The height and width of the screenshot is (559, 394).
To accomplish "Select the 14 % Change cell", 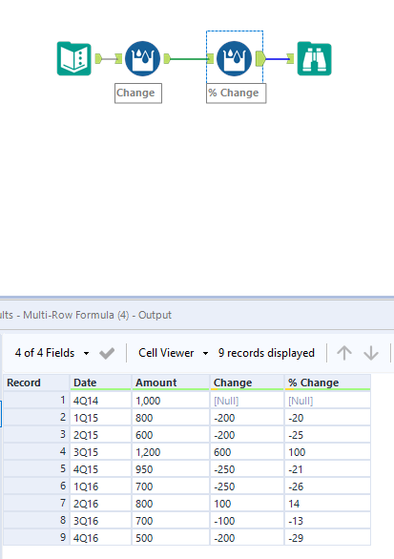I will (x=327, y=503).
